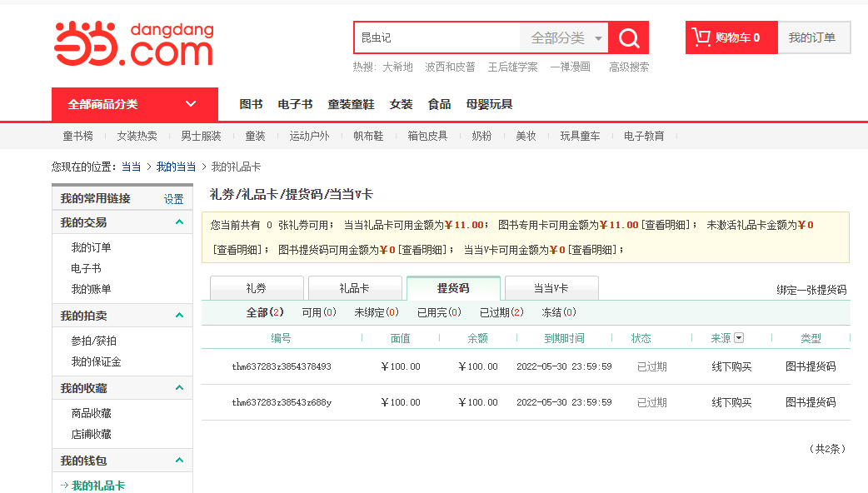Switch to the 当当V卡 tab
868x493 pixels.
(x=551, y=288)
